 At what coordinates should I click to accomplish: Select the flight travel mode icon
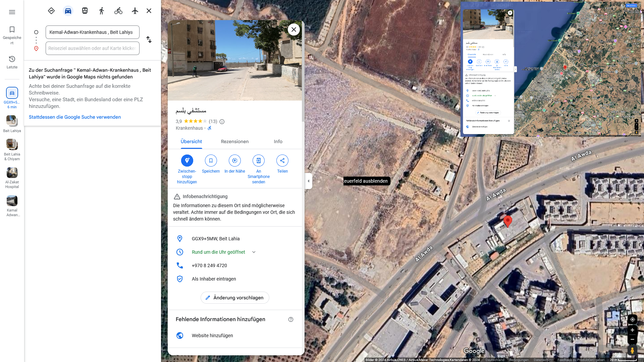[x=135, y=11]
